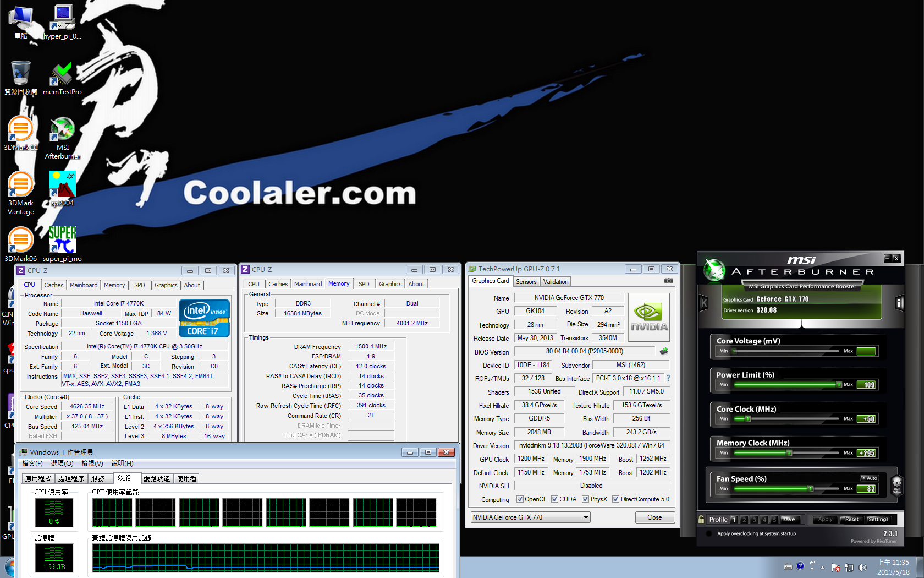Screen dimensions: 924x578
Task: Click the network tray icon
Action: (849, 567)
